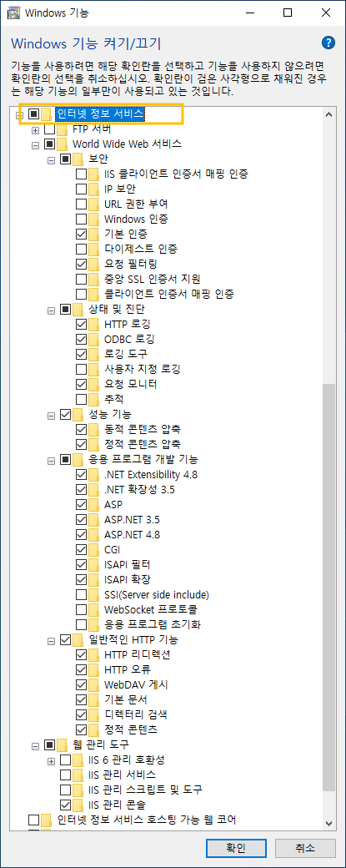The image size is (346, 868).
Task: Click the scrollbar up arrow
Action: [x=328, y=114]
